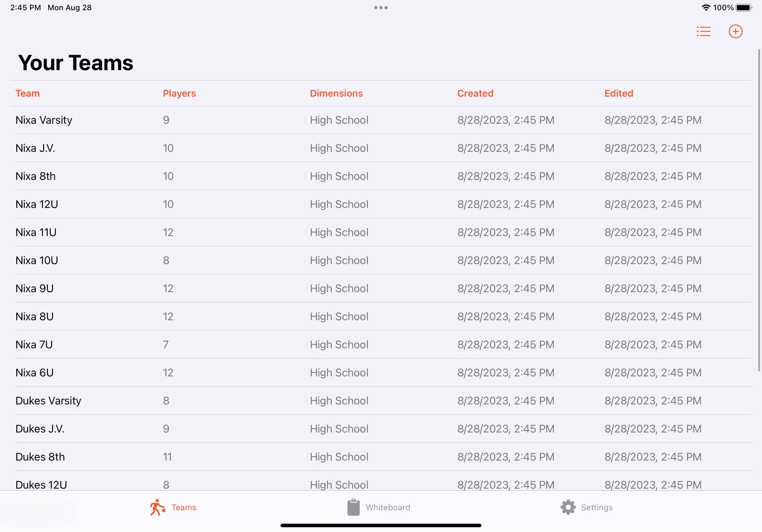Open the Nixa 6U team
The image size is (762, 532).
(381, 373)
